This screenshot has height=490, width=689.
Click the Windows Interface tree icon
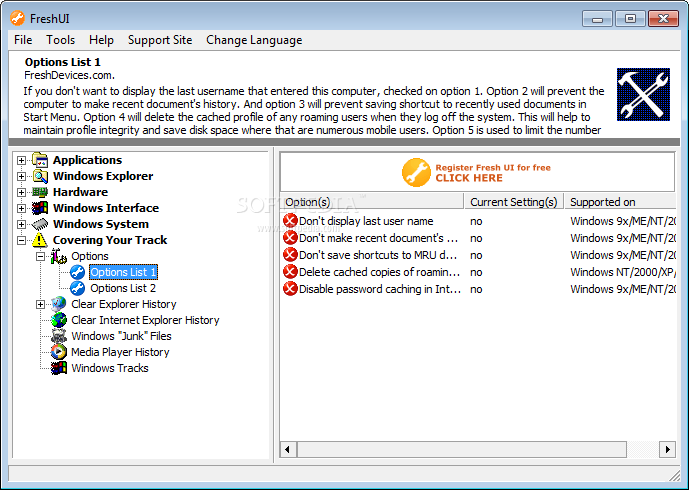40,208
